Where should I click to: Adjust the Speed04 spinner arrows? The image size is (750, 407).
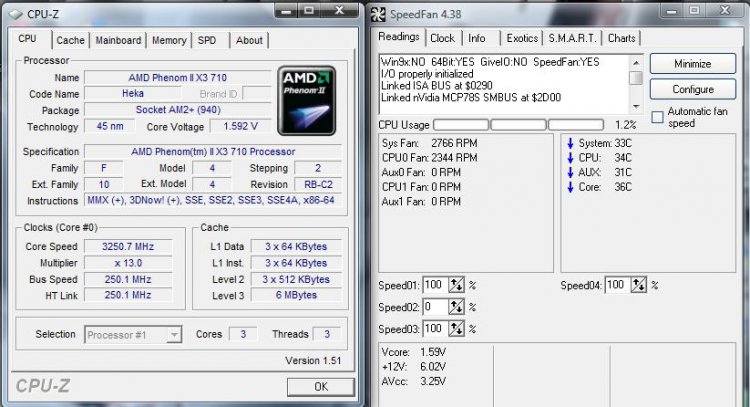(639, 285)
